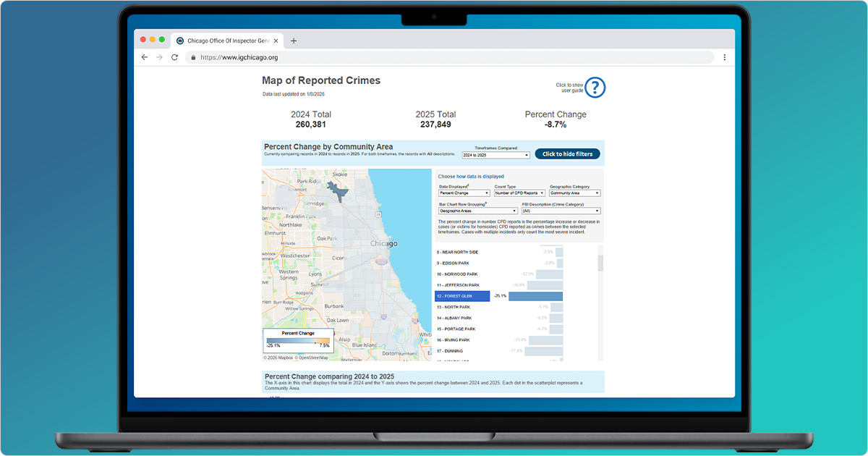Click the Percent Change gradient legend
The image size is (868, 456).
click(298, 340)
